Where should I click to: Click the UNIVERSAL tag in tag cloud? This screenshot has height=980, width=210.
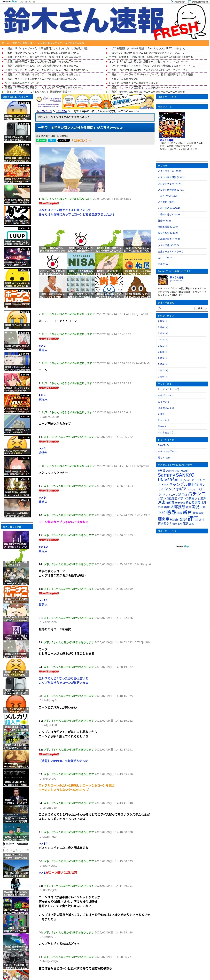[169, 480]
